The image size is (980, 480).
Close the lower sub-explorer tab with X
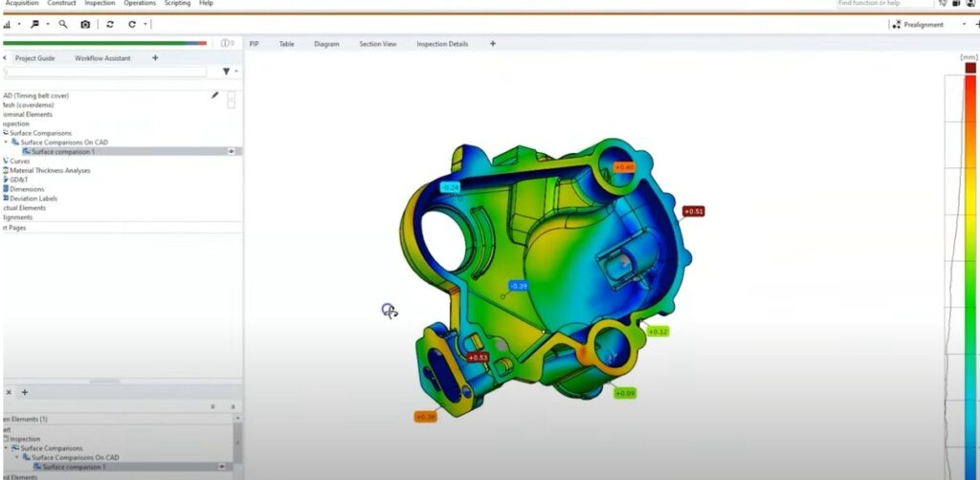click(x=8, y=392)
